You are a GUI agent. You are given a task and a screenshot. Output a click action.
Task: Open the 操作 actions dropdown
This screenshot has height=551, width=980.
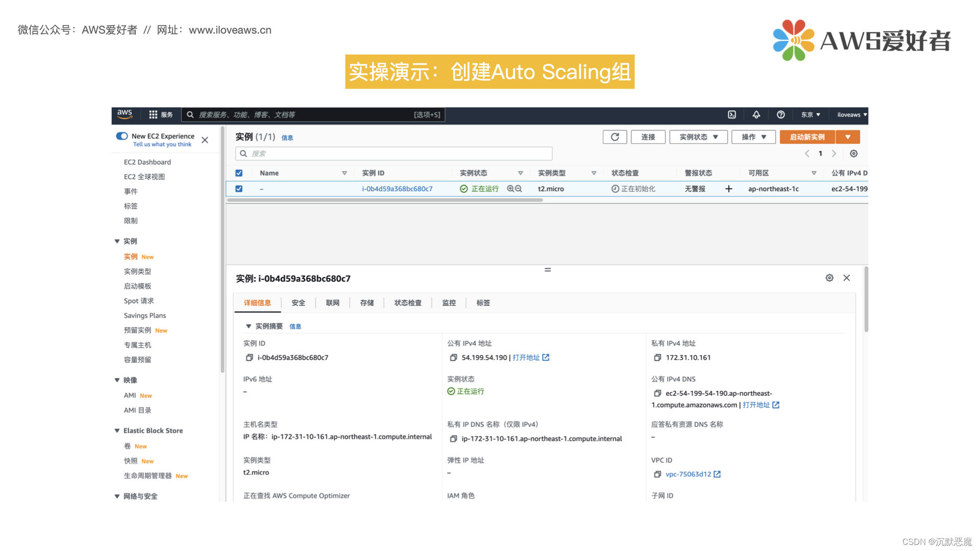(753, 137)
